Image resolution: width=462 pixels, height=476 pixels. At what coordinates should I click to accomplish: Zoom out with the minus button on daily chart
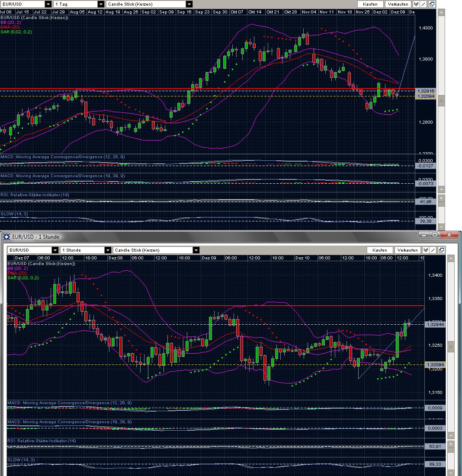441,227
